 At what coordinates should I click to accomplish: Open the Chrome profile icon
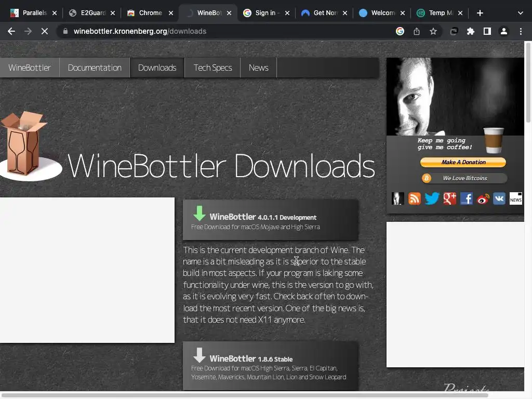coord(504,31)
